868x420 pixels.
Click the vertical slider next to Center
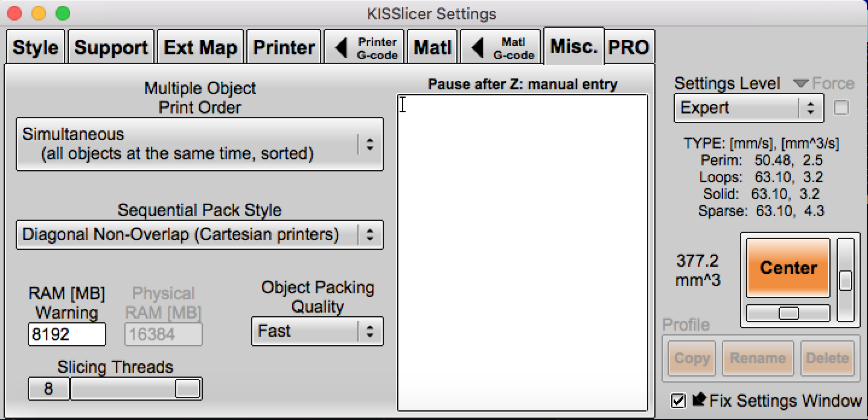tap(846, 281)
